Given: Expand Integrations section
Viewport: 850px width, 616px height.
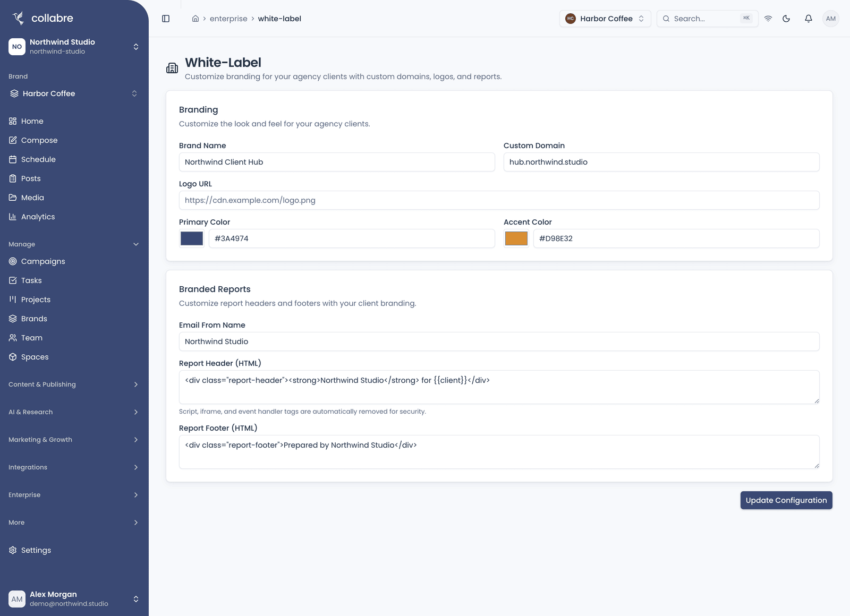Looking at the screenshot, I should 74,467.
